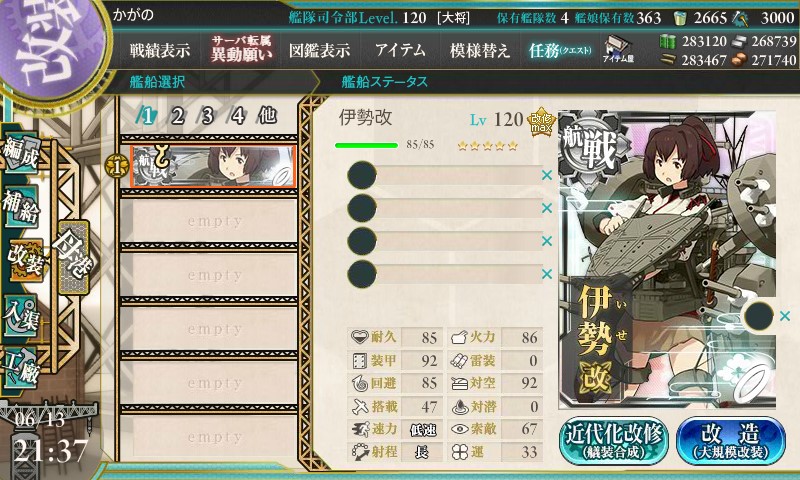800x480 pixels.
Task: Click the 母港 home port icon
Action: click(x=74, y=258)
